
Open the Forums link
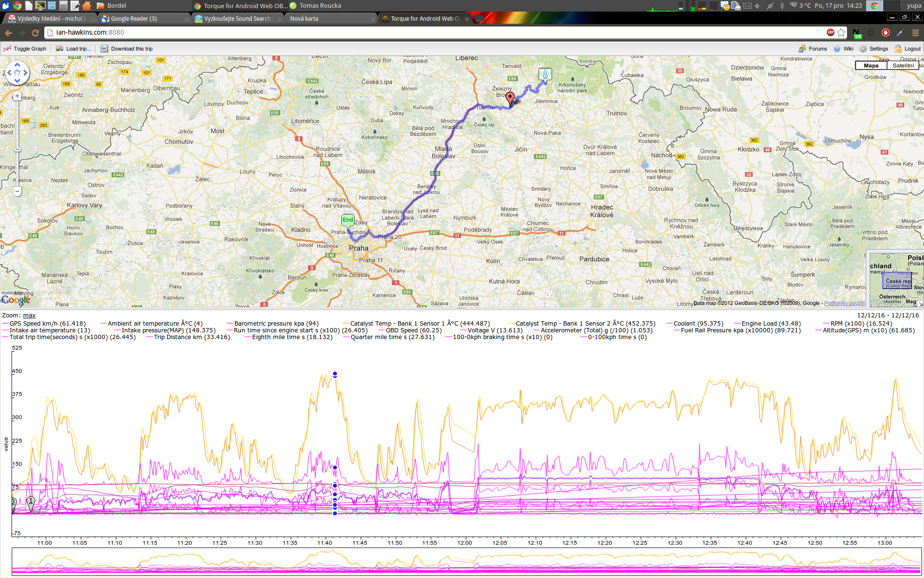click(813, 49)
